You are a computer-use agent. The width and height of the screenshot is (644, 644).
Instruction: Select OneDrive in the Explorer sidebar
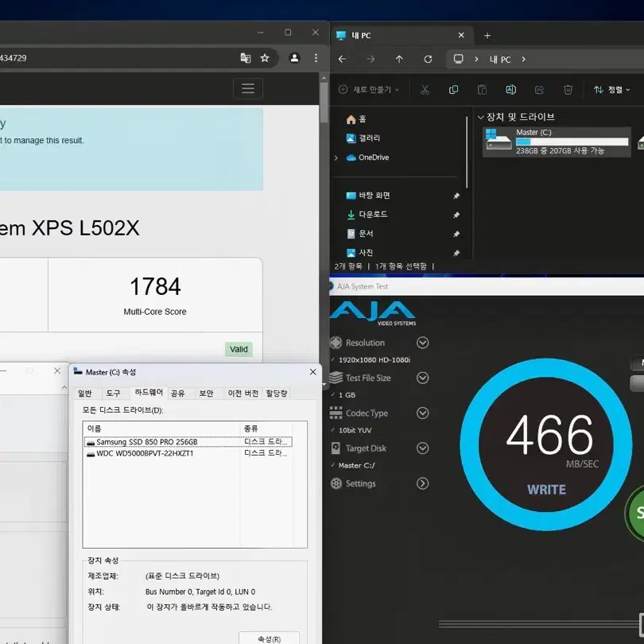point(367,157)
